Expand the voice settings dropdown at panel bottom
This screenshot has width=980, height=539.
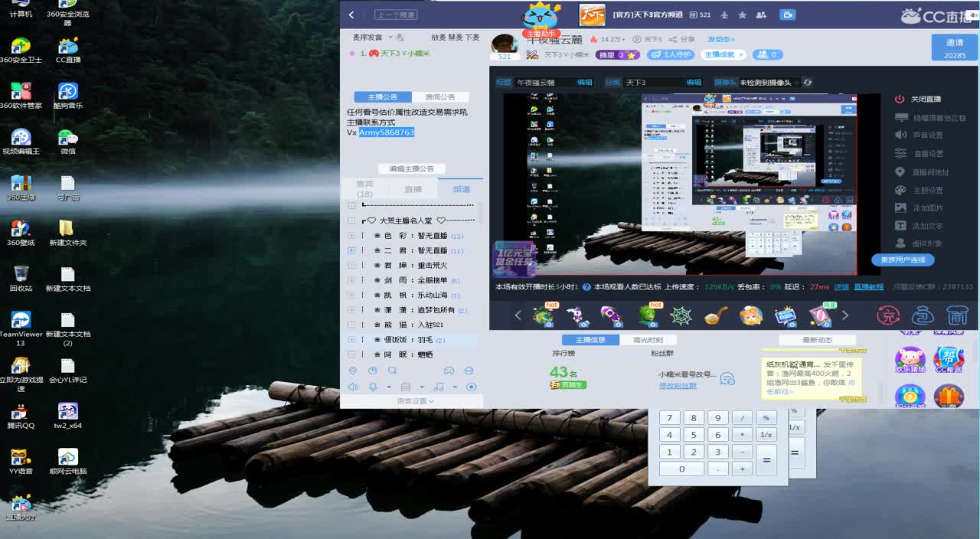coord(416,401)
